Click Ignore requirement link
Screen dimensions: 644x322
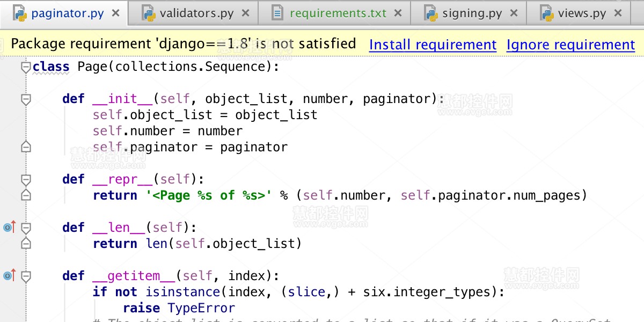click(x=570, y=45)
